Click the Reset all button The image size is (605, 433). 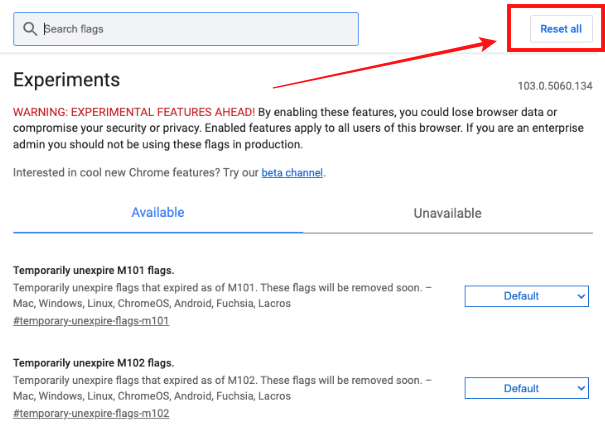pos(561,29)
